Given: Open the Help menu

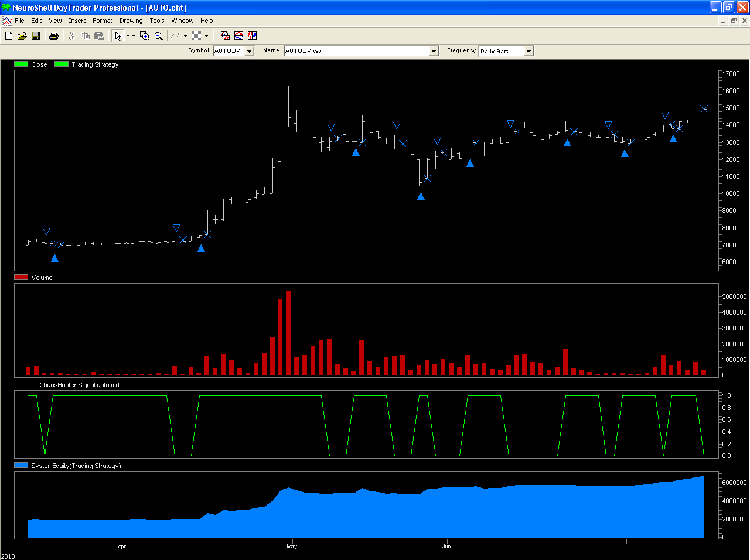Looking at the screenshot, I should (x=207, y=21).
